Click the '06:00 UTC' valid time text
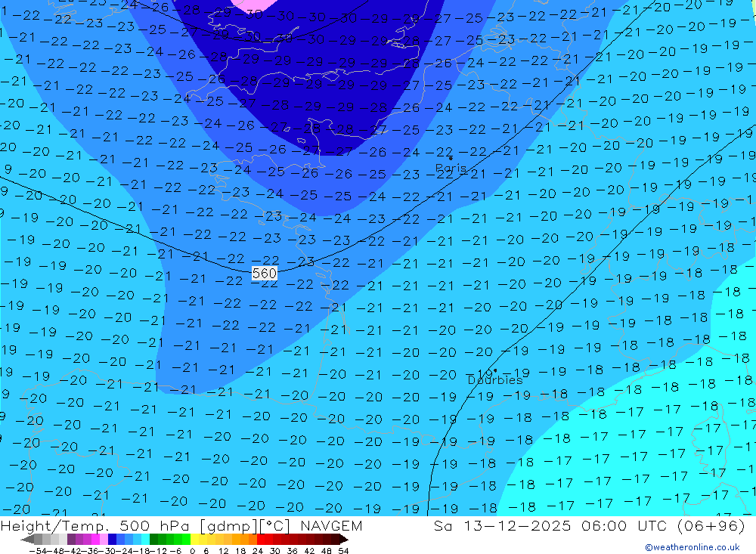 (x=625, y=525)
